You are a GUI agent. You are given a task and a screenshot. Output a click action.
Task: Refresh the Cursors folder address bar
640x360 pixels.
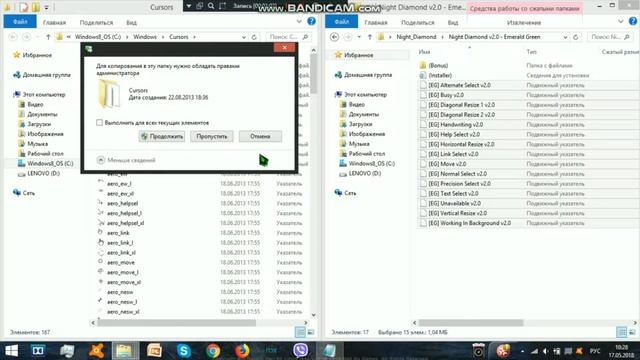[254, 37]
